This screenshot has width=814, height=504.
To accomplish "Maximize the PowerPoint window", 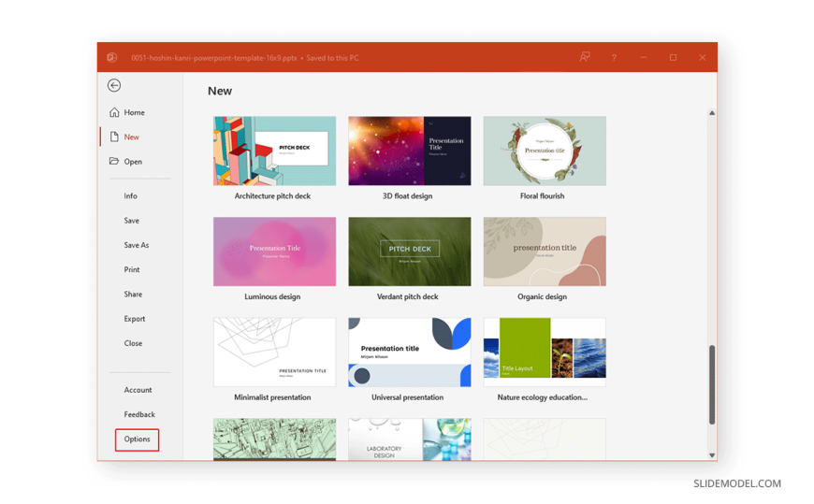I will (673, 57).
